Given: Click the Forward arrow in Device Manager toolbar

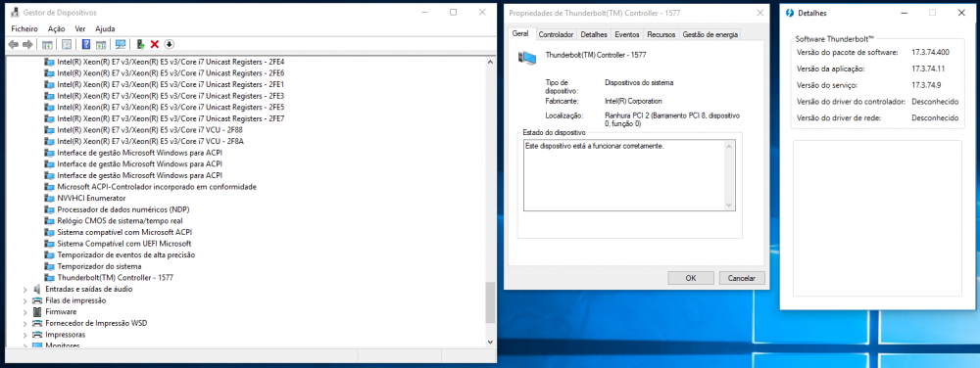Looking at the screenshot, I should pos(26,44).
